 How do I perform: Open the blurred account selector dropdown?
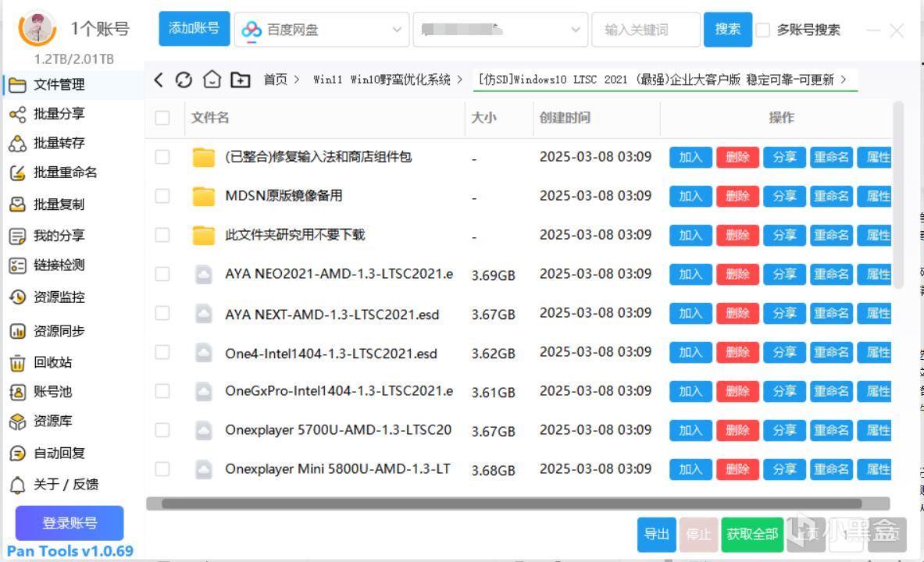click(x=501, y=30)
